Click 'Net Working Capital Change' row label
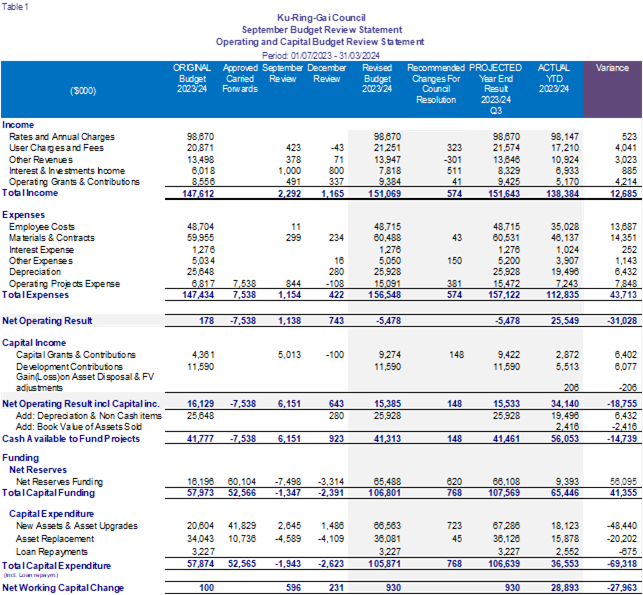The width and height of the screenshot is (643, 595). (x=63, y=588)
